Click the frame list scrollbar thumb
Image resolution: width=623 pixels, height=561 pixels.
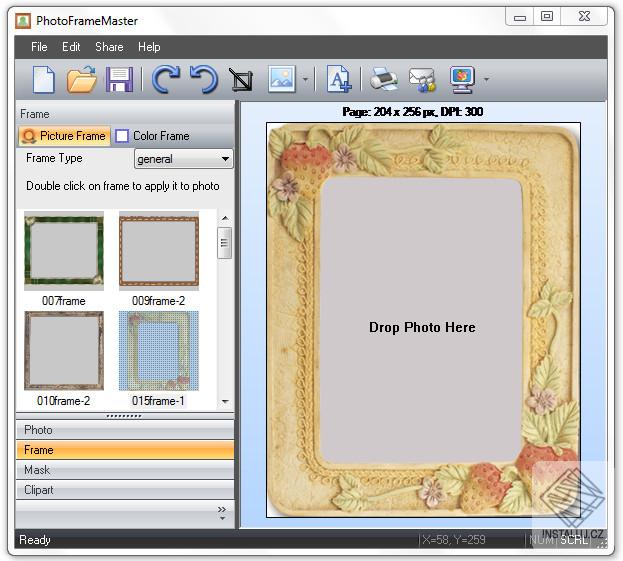tap(225, 243)
